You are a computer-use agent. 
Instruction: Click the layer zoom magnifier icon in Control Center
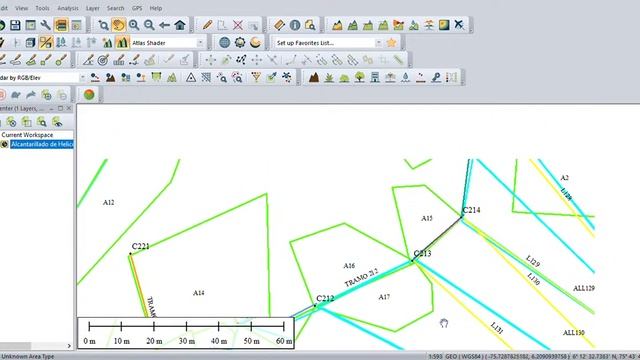tap(42, 122)
